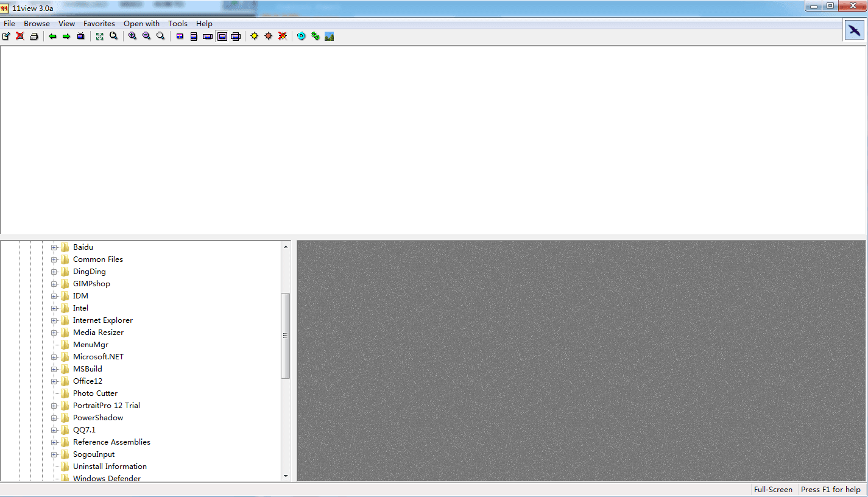868x497 pixels.
Task: Select the Photo Cutter folder
Action: pyautogui.click(x=95, y=393)
